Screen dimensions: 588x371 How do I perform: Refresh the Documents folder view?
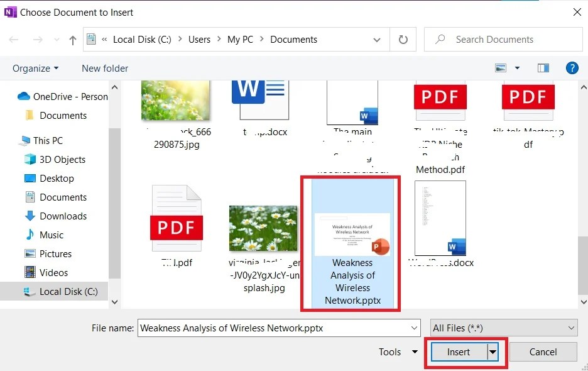(x=403, y=40)
